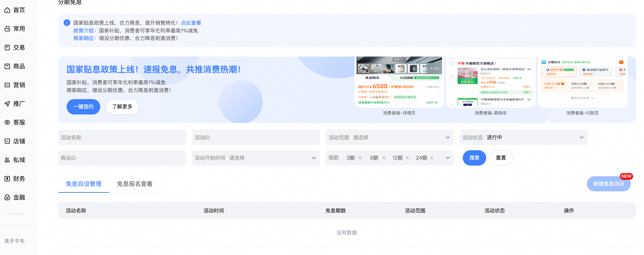Click the 操作 column header
This screenshot has width=644, height=255.
tap(569, 211)
